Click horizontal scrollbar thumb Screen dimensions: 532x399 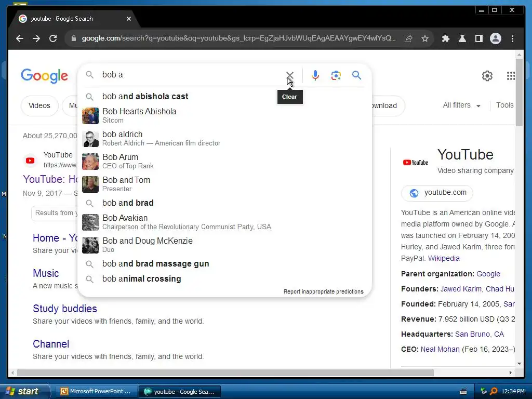[x=225, y=373]
